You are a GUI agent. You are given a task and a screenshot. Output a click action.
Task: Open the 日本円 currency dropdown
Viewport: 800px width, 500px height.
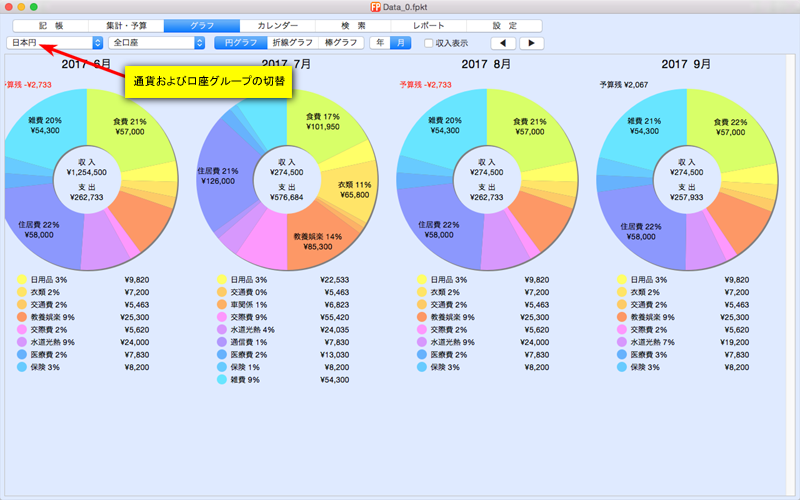point(55,43)
